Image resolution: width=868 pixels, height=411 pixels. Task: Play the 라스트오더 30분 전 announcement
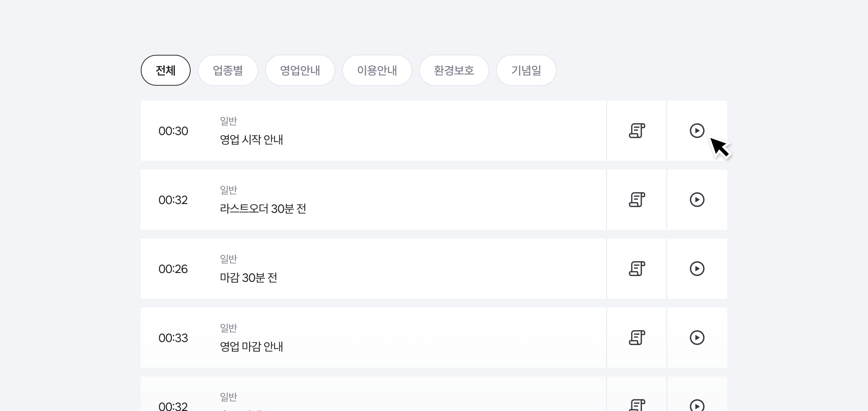coord(697,200)
